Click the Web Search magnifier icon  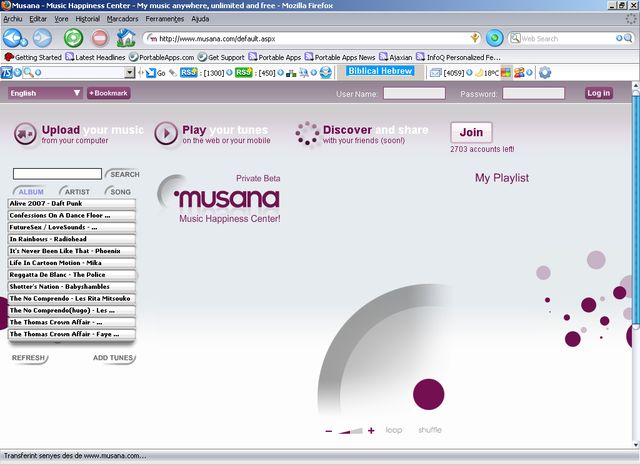click(x=628, y=38)
